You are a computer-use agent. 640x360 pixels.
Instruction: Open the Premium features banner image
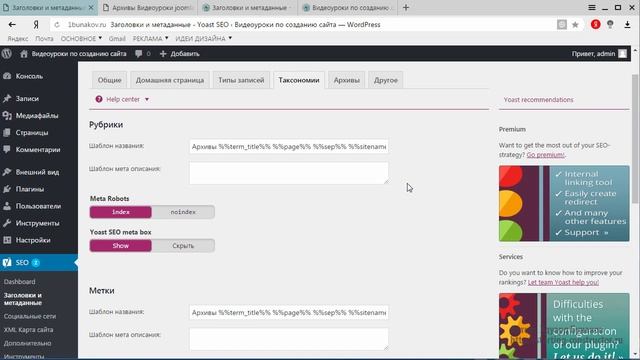[564, 203]
